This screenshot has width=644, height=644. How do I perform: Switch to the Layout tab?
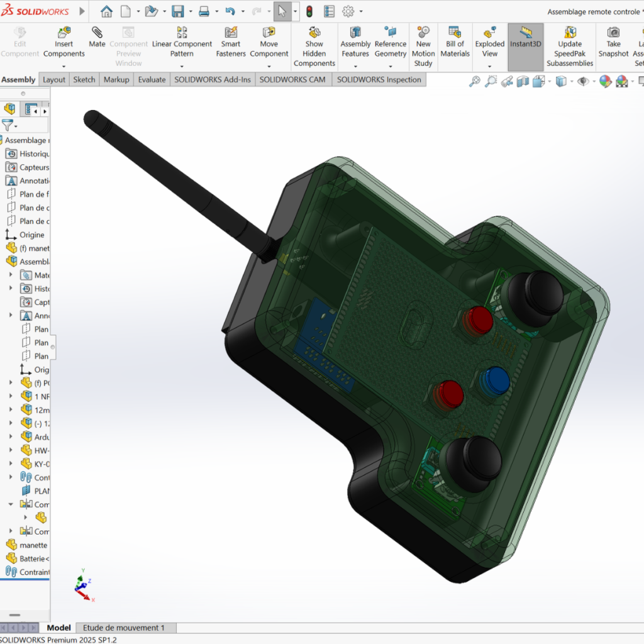(x=54, y=80)
